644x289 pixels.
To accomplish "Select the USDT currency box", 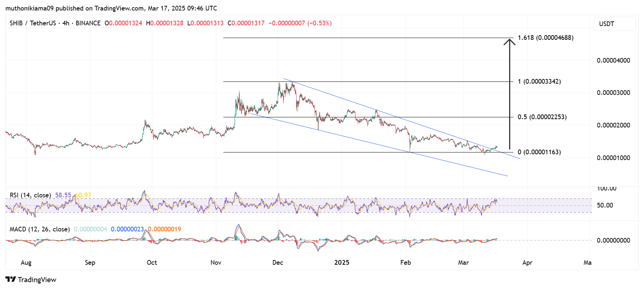I will click(x=615, y=24).
